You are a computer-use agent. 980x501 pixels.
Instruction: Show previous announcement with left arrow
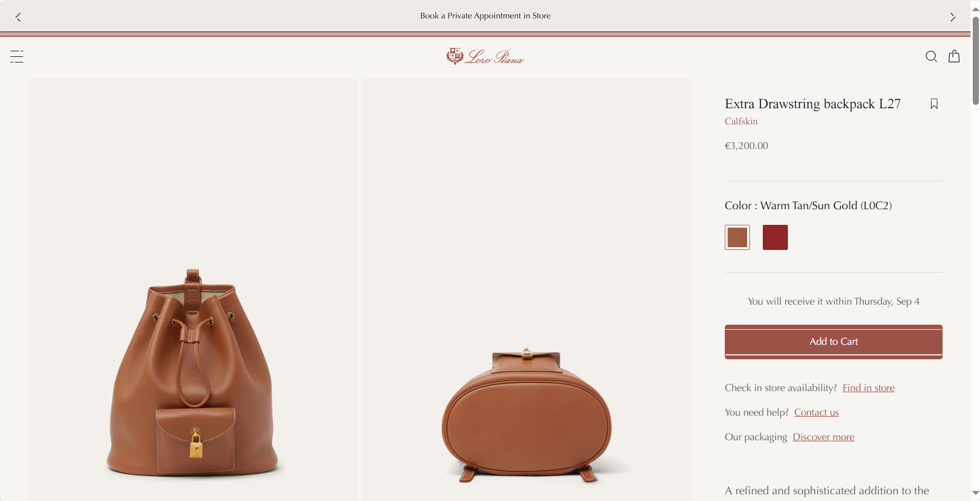18,17
